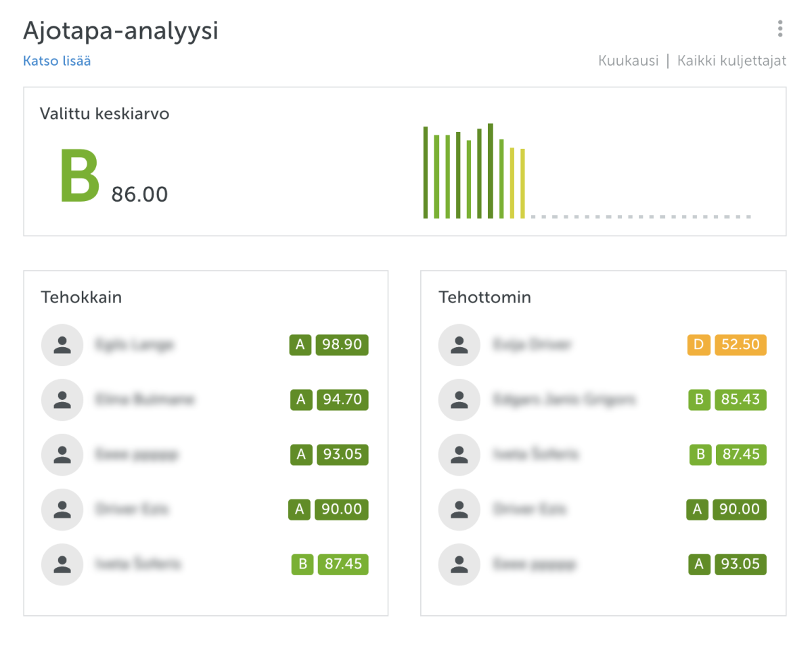The height and width of the screenshot is (649, 812).
Task: Click the Tehottomin panel heading
Action: 484,297
